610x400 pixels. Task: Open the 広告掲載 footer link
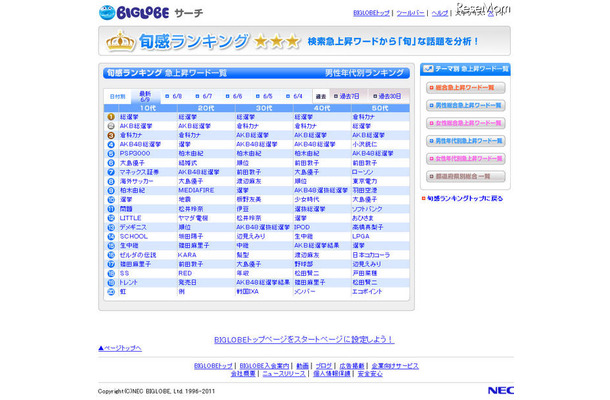(x=352, y=366)
